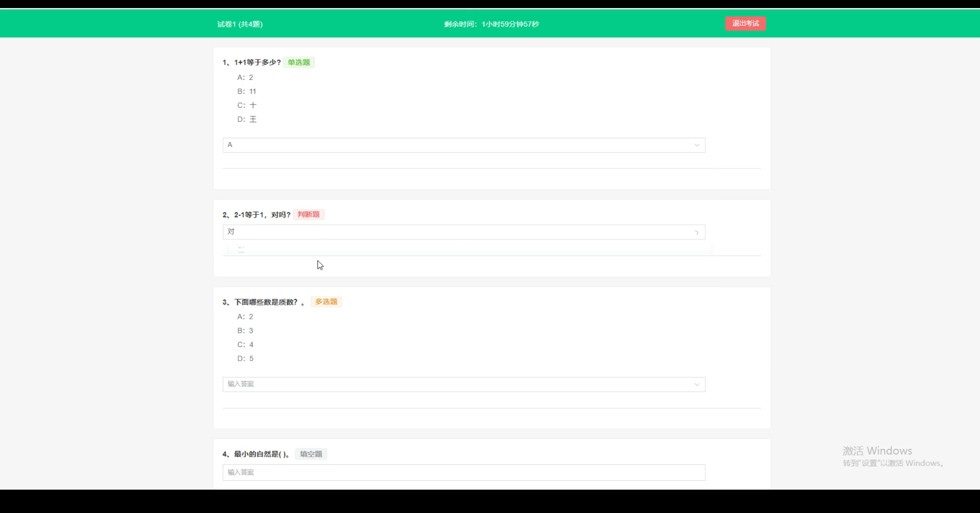The image size is (980, 513).
Task: Click the chevron on question 3 answer selector
Action: pyautogui.click(x=696, y=384)
